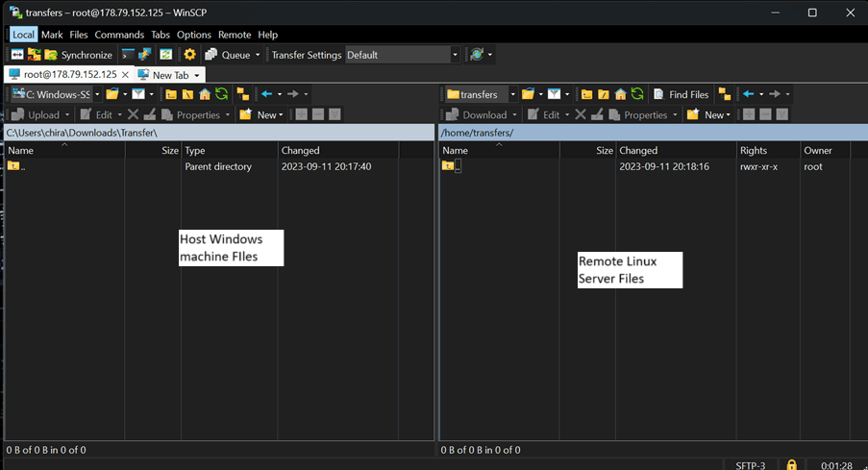Click the local Open Directory folder icon
Image resolution: width=868 pixels, height=470 pixels.
coord(112,94)
